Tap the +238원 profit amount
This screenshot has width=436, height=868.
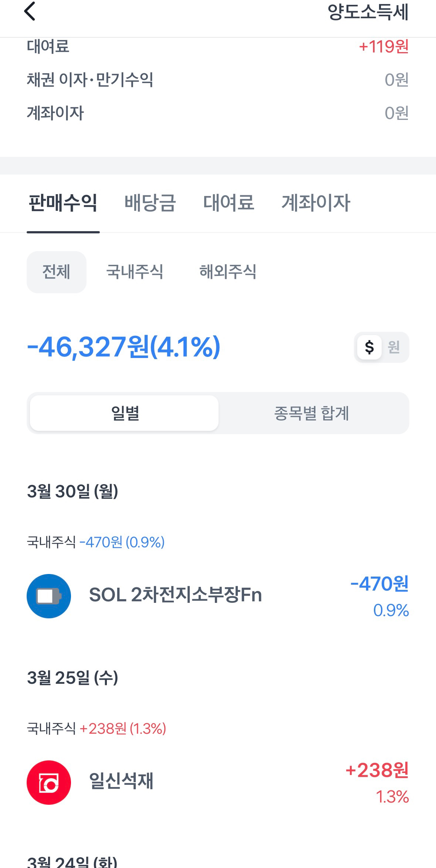click(377, 770)
